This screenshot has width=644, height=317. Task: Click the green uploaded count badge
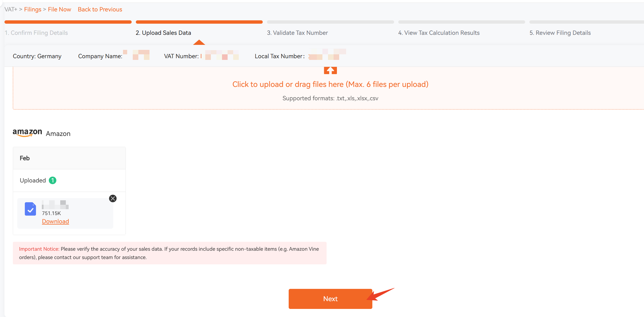(x=53, y=181)
